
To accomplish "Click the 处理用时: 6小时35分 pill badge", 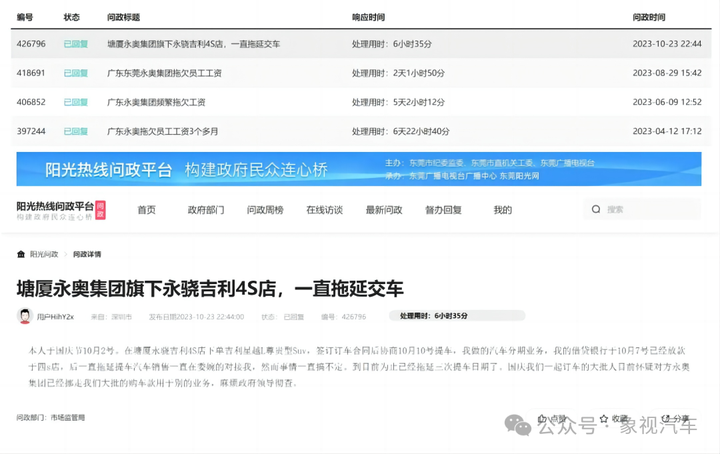I will pos(457,316).
